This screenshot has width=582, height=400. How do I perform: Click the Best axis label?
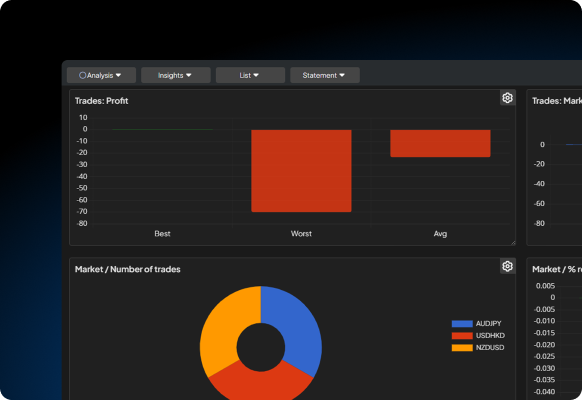coord(162,234)
